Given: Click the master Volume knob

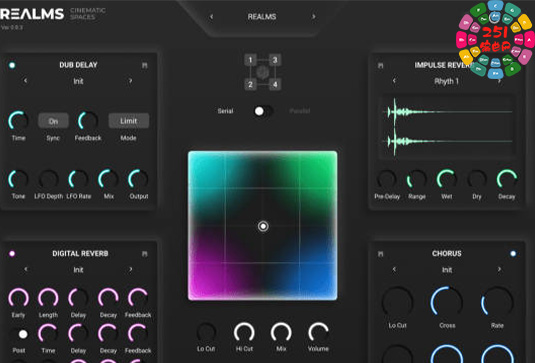Looking at the screenshot, I should [x=318, y=332].
